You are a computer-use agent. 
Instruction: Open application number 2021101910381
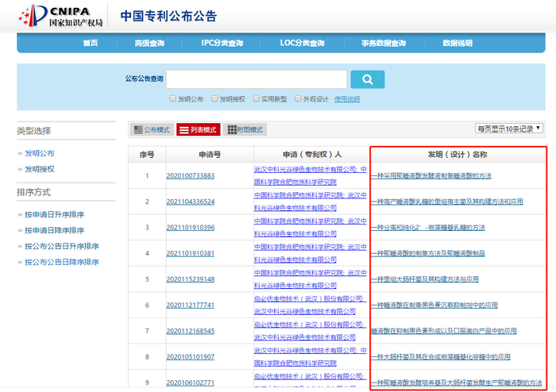191,254
